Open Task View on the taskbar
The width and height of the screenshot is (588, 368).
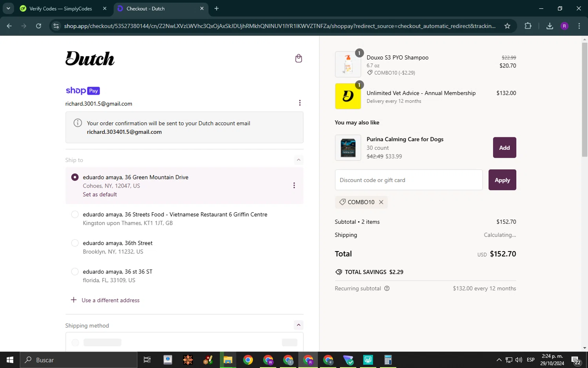pyautogui.click(x=147, y=360)
